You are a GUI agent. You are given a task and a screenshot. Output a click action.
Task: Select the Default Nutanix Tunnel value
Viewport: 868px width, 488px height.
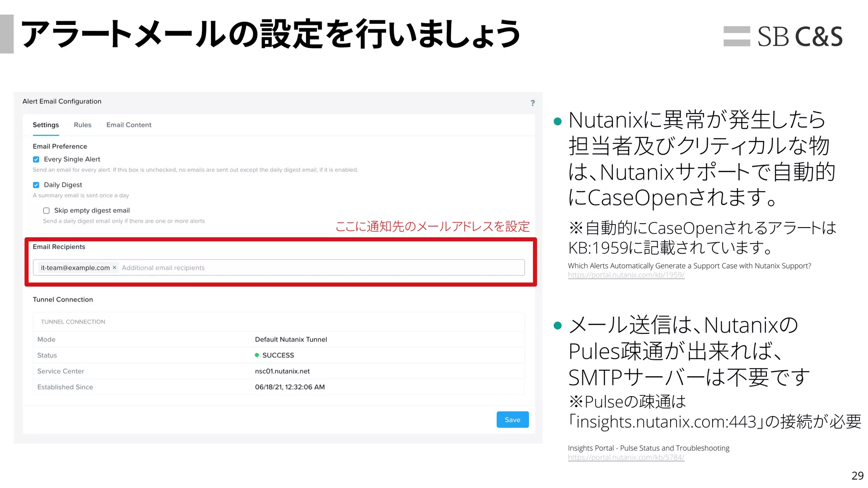click(291, 339)
